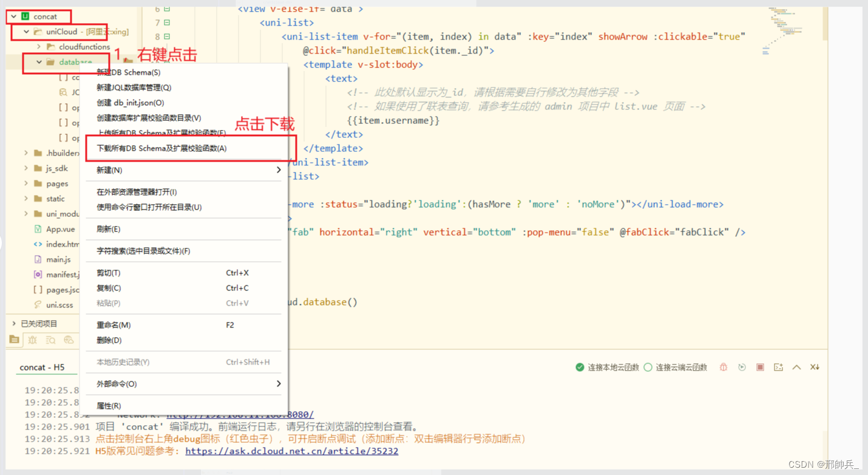This screenshot has width=868, height=475.
Task: Open the search panel icon in left sidebar
Action: (x=51, y=340)
